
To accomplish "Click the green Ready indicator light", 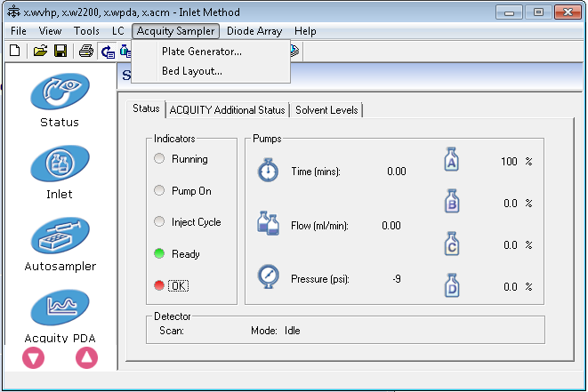I will click(x=159, y=253).
